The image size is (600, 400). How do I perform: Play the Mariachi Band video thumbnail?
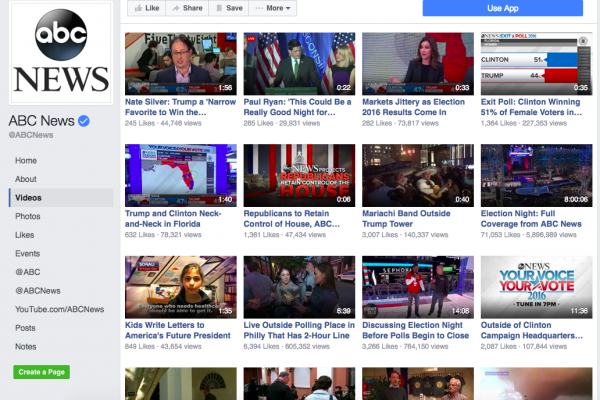click(418, 176)
